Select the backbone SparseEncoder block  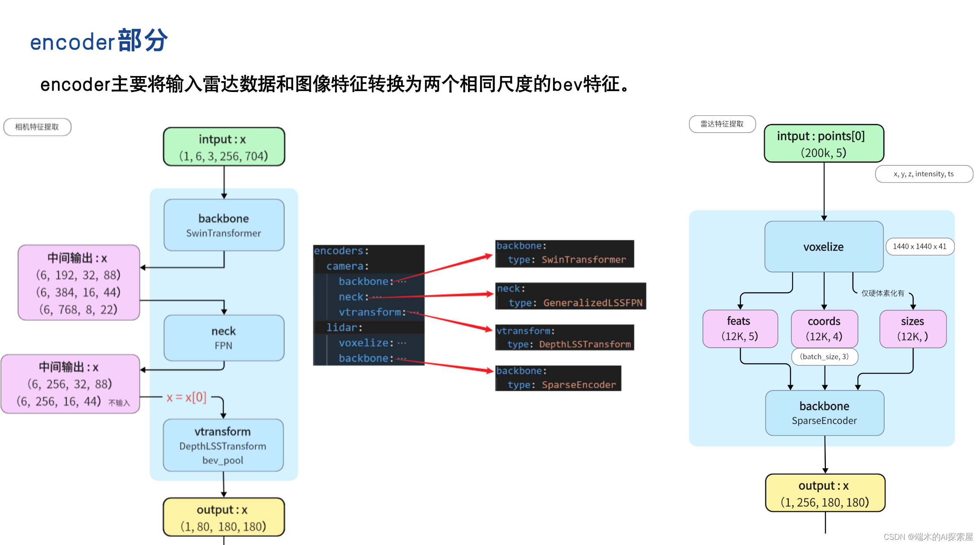click(x=824, y=412)
